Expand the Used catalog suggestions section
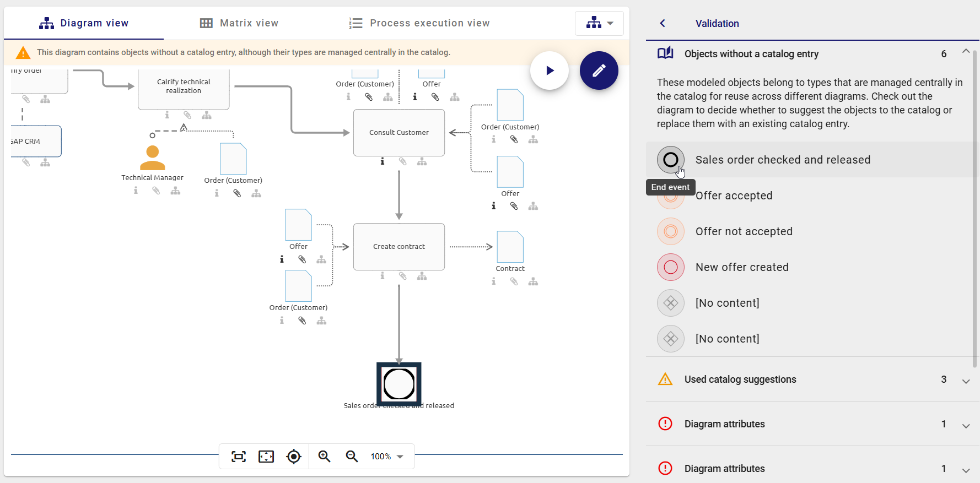This screenshot has width=980, height=483. pyautogui.click(x=966, y=381)
